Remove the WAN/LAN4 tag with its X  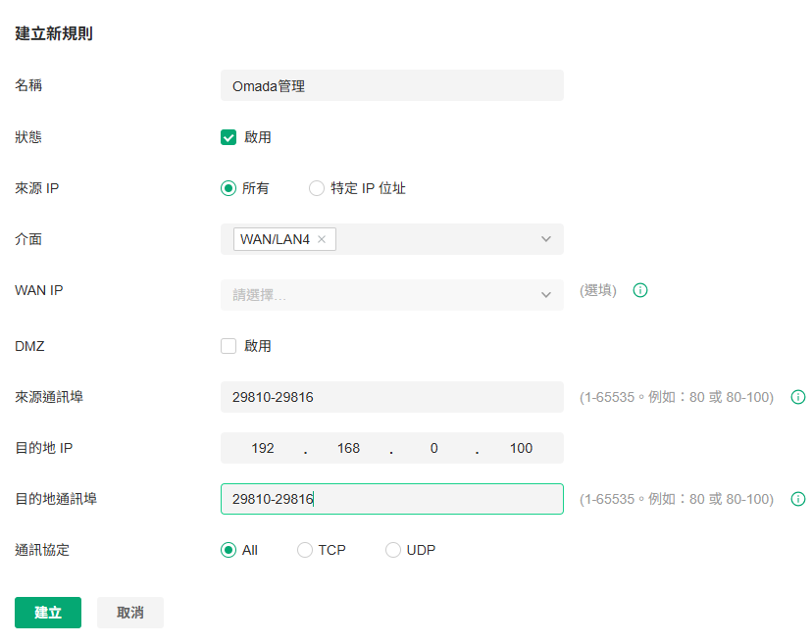322,239
